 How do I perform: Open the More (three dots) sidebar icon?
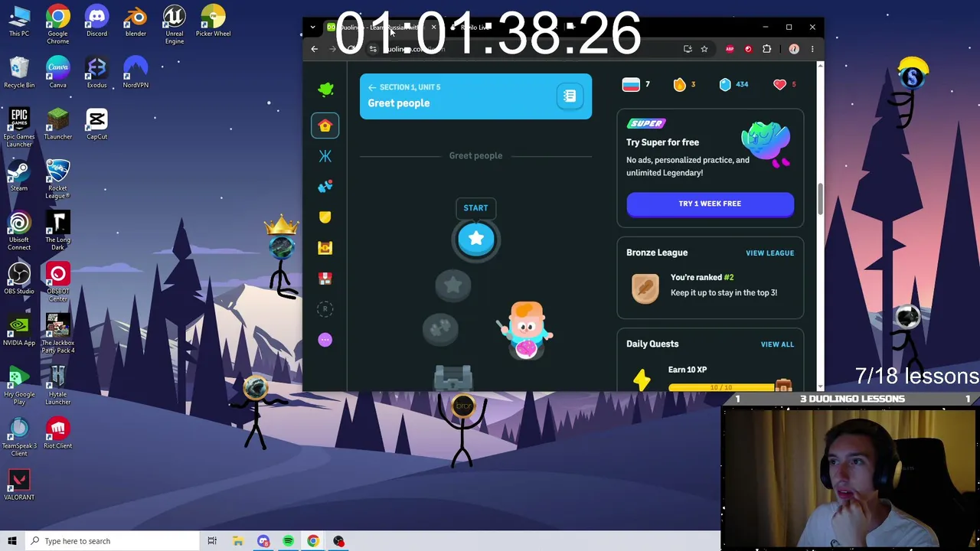pos(325,340)
